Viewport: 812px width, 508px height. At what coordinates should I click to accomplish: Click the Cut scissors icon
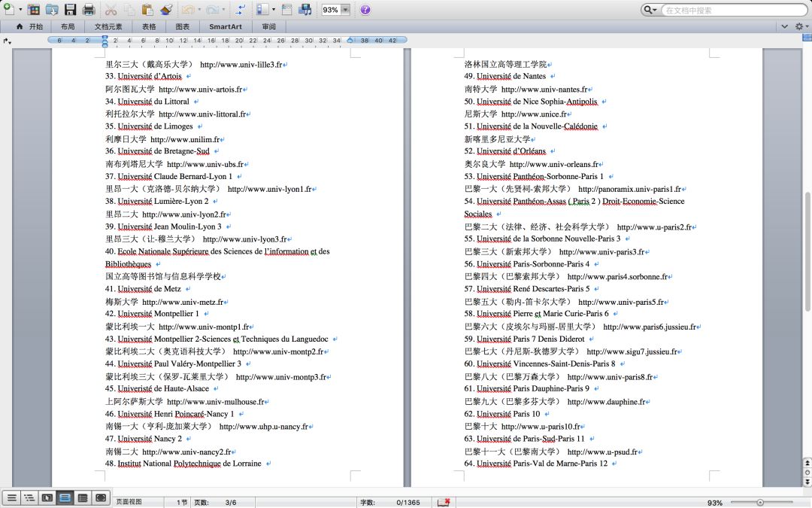click(111, 9)
